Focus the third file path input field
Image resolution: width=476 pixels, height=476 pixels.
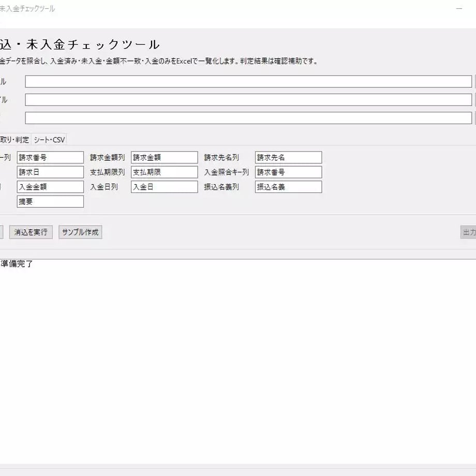click(x=248, y=118)
